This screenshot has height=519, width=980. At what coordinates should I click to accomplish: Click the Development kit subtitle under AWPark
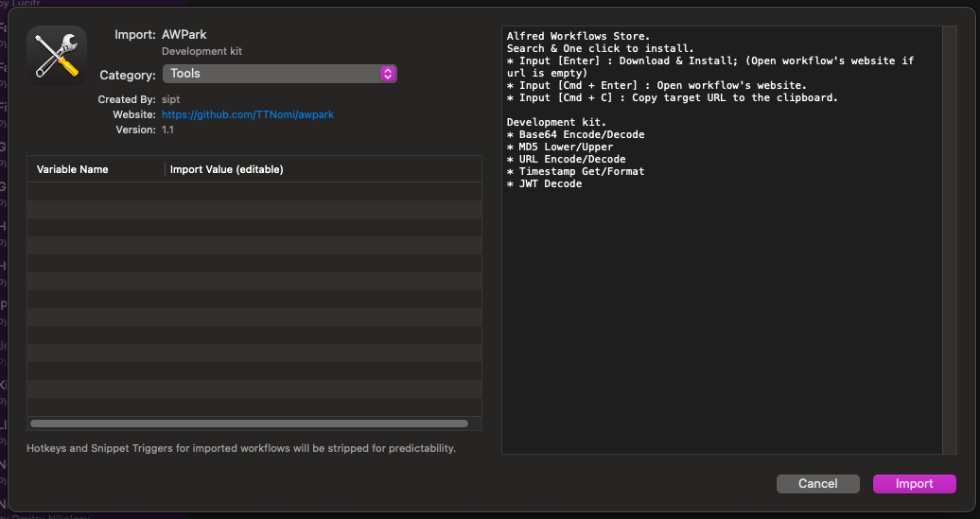[201, 51]
